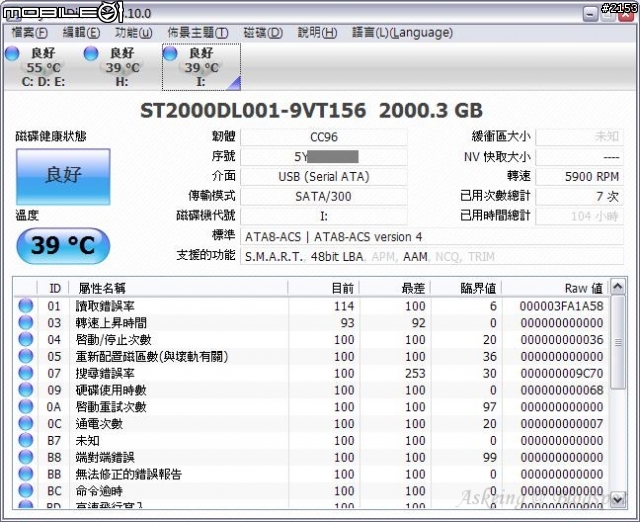Click the firmware field CC96

click(324, 137)
